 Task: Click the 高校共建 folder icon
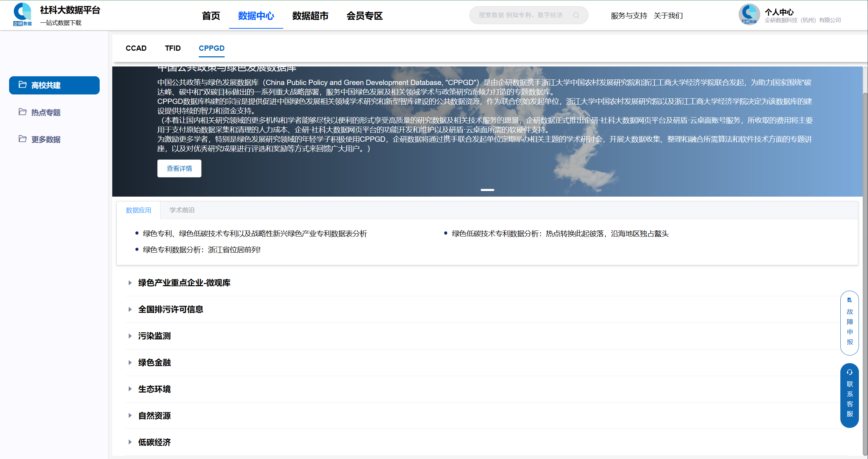pyautogui.click(x=23, y=85)
